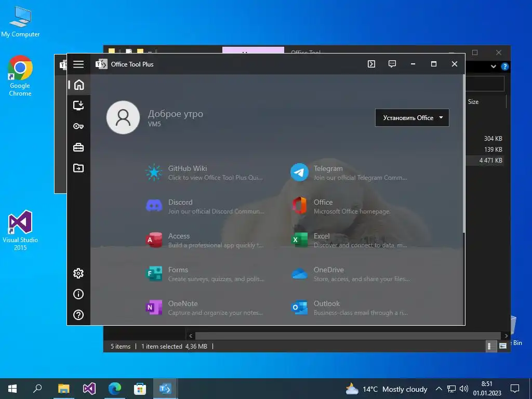Click the Size column header in Explorer
Screen dimensions: 532x399
coord(473,102)
